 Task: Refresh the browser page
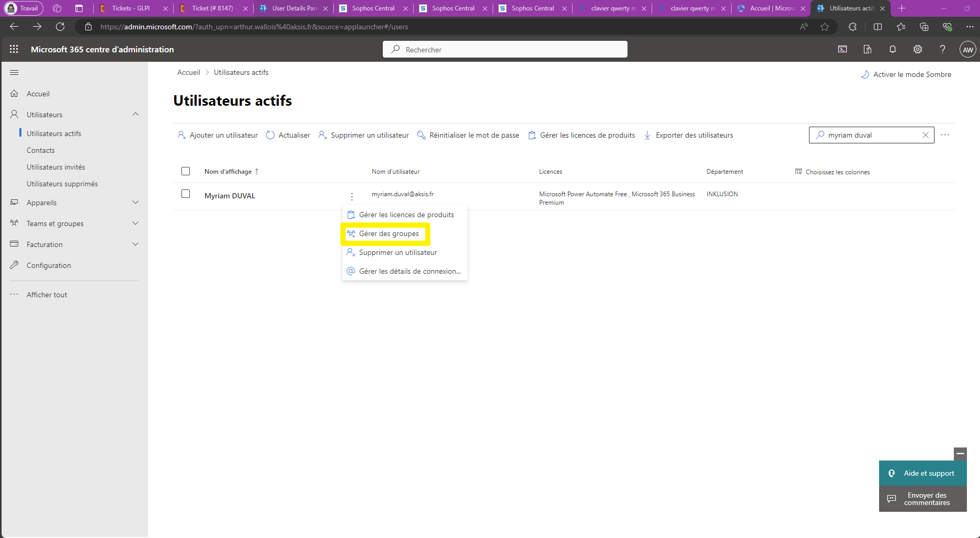click(x=60, y=27)
